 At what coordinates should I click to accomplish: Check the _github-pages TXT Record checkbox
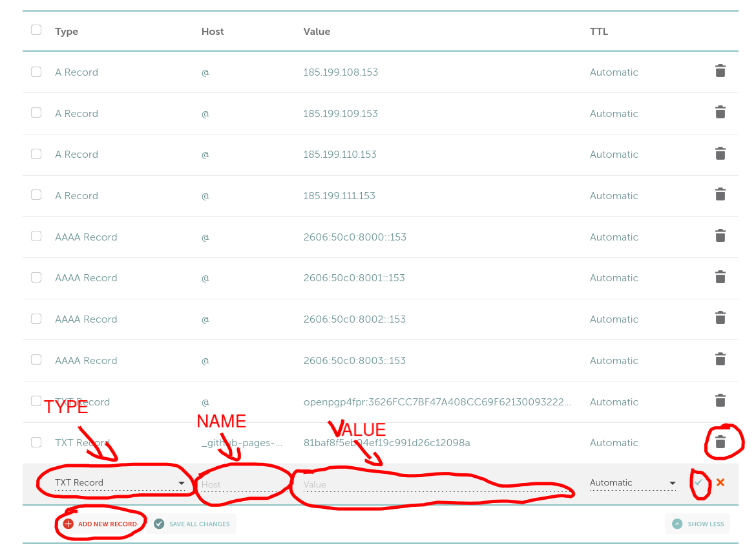pos(36,442)
